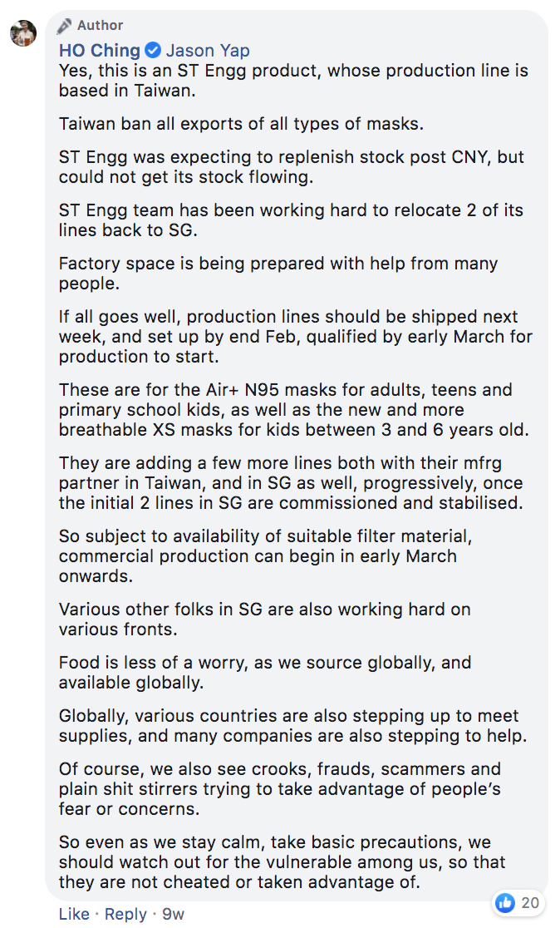This screenshot has height=928, width=560.
Task: Click the 'Food is less of a worry' paragraph
Action: pyautogui.click(x=265, y=673)
